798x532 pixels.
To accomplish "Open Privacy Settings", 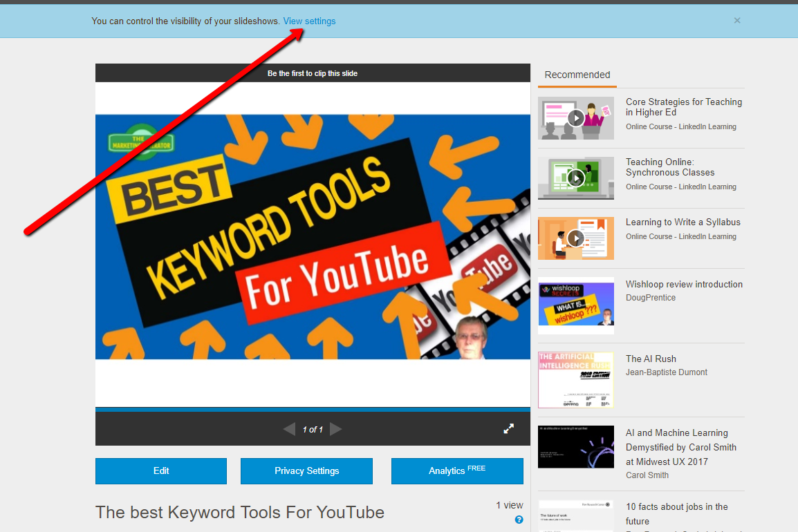I will 306,471.
